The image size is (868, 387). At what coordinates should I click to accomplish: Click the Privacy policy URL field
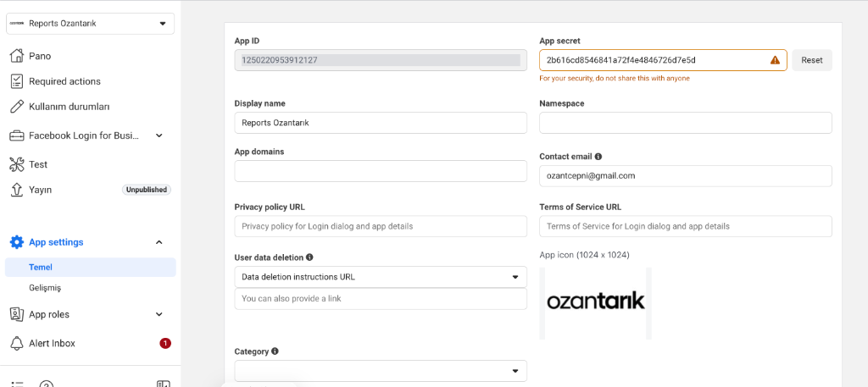(x=380, y=226)
